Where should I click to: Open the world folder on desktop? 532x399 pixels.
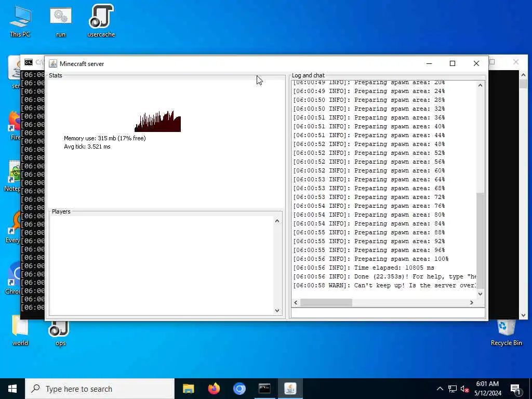20,331
